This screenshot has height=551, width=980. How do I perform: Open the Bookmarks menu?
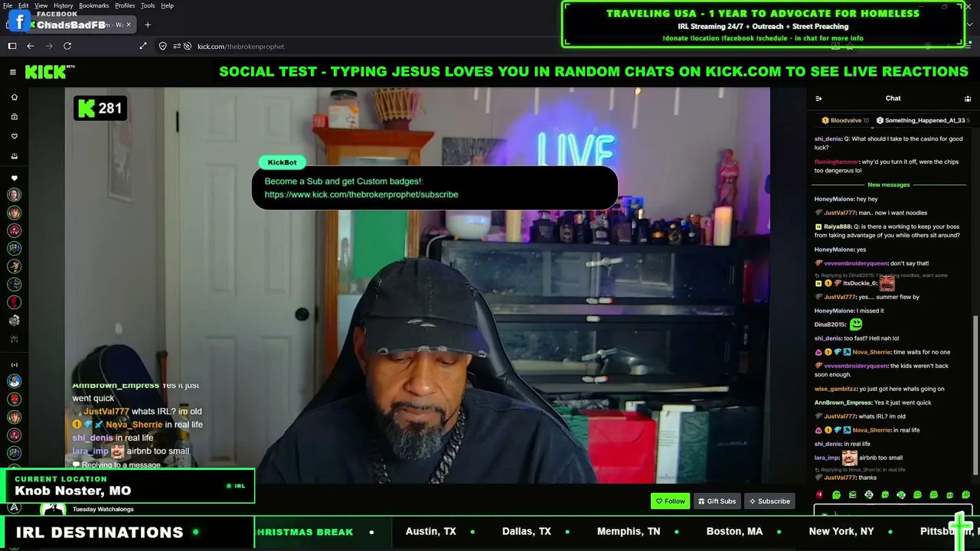(x=94, y=5)
